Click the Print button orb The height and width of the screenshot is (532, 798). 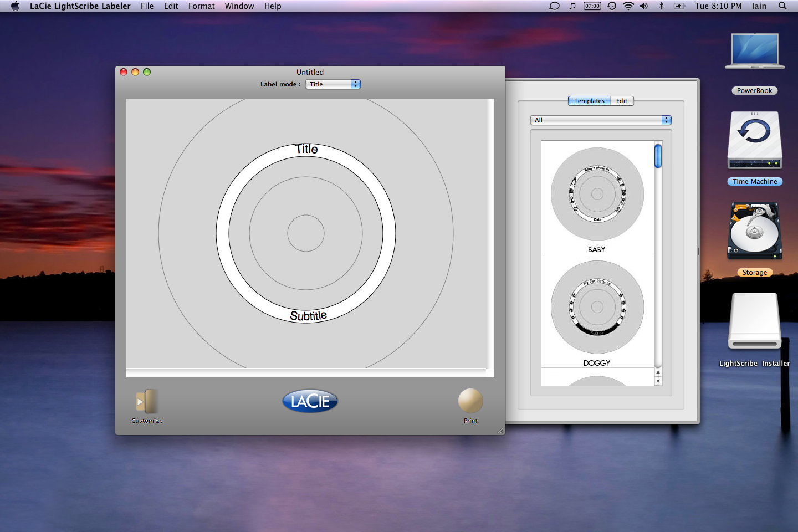[x=470, y=401]
